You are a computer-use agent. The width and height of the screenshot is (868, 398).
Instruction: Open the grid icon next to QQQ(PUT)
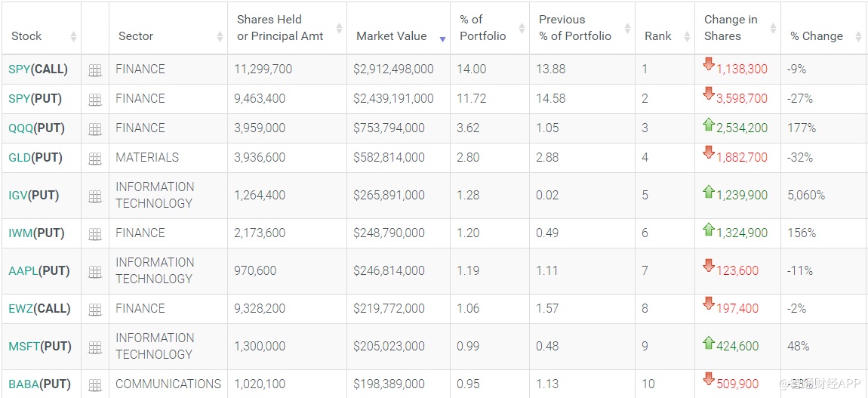point(95,129)
